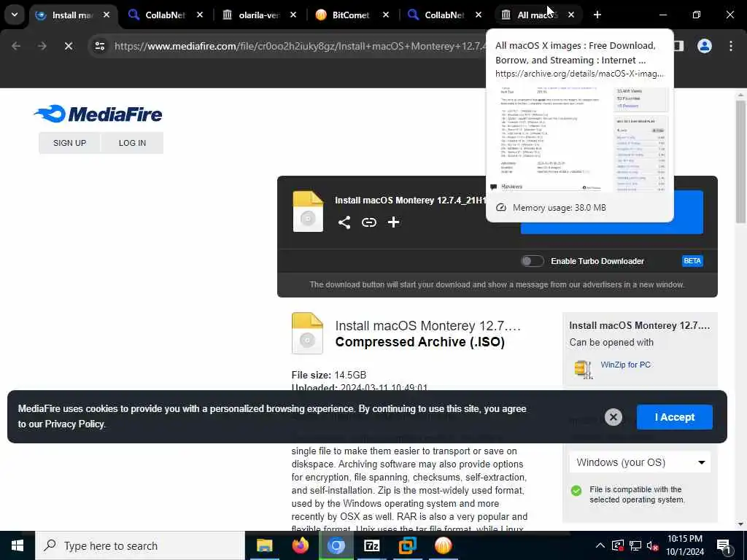
Task: Click the ISO file icon in download box
Action: point(308,211)
